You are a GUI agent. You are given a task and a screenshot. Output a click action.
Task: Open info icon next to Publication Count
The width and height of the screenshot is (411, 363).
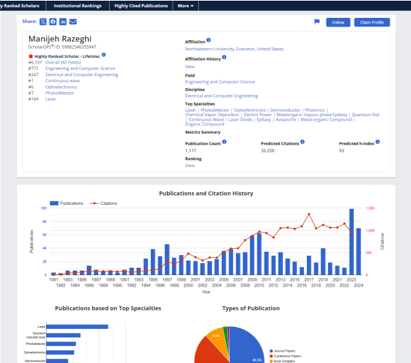[x=224, y=142]
